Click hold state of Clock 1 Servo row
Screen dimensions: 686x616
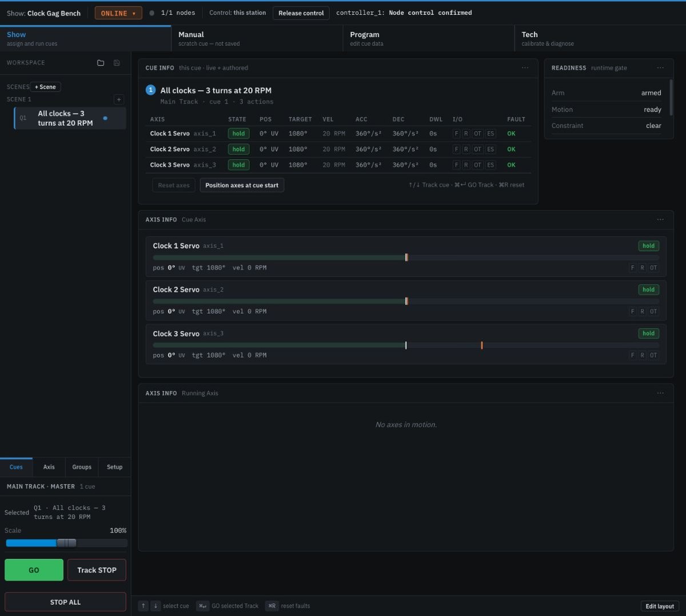click(238, 134)
